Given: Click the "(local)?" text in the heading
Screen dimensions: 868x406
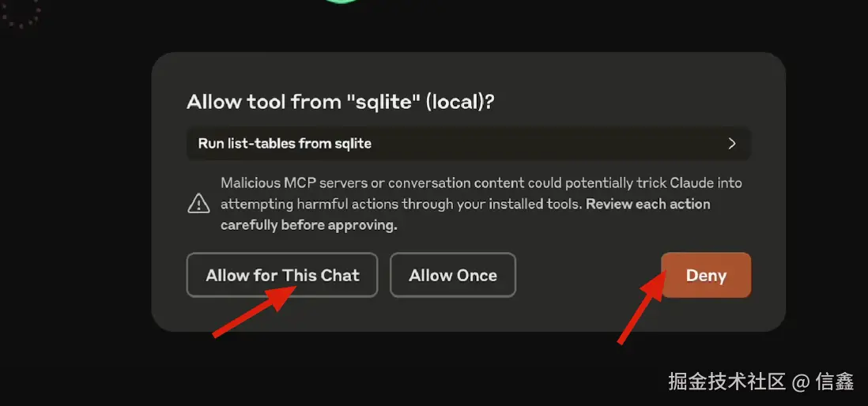Looking at the screenshot, I should (x=459, y=103).
